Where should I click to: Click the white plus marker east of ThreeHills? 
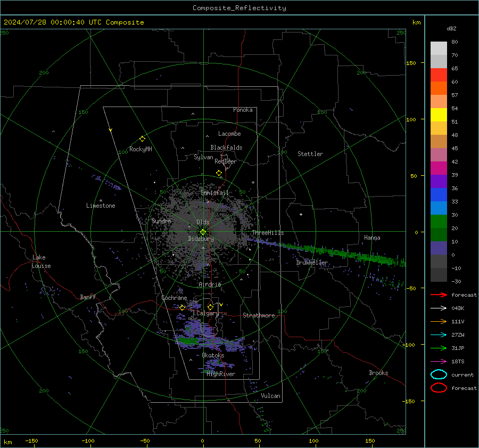click(301, 214)
